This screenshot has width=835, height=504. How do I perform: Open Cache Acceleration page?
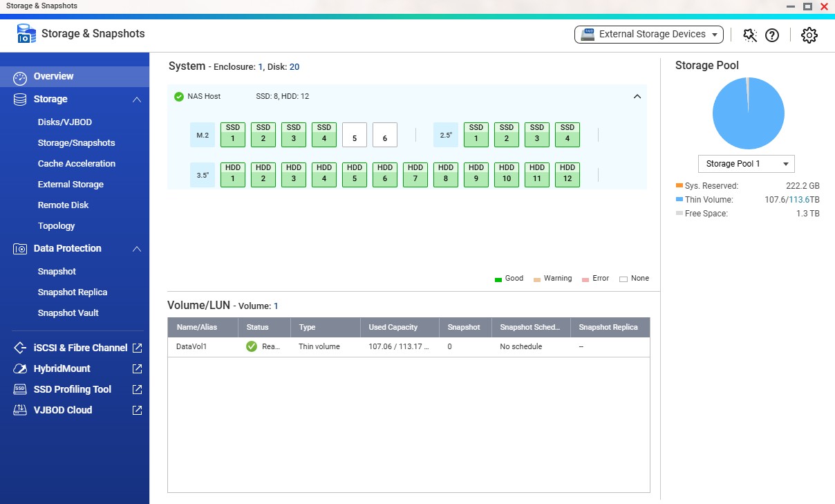pyautogui.click(x=77, y=164)
